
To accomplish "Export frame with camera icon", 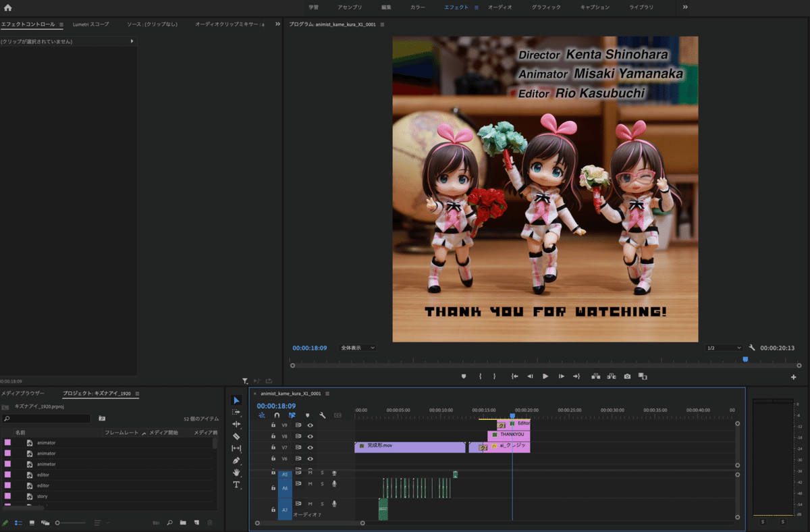I will pos(627,376).
